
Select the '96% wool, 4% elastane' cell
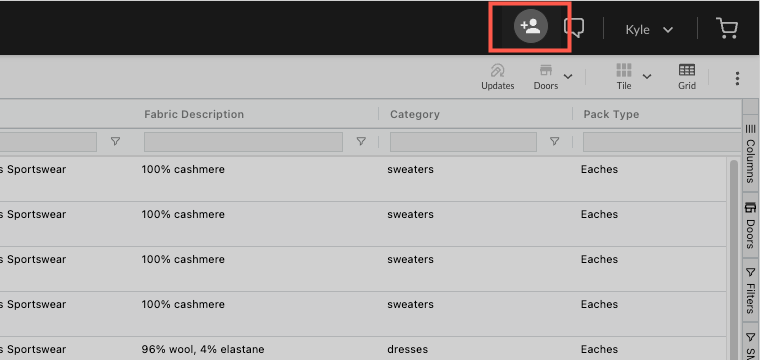click(x=203, y=349)
